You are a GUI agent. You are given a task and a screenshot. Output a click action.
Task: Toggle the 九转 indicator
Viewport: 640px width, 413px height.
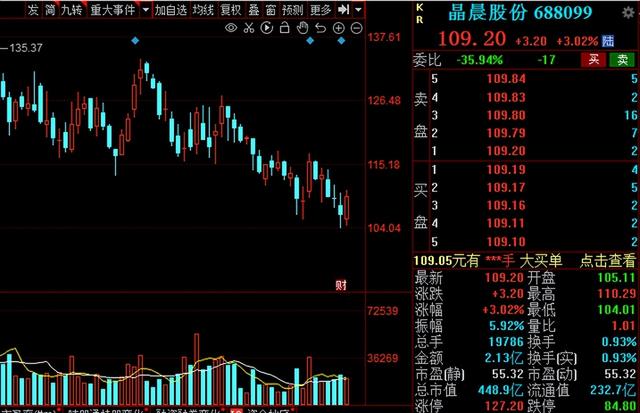tap(71, 9)
